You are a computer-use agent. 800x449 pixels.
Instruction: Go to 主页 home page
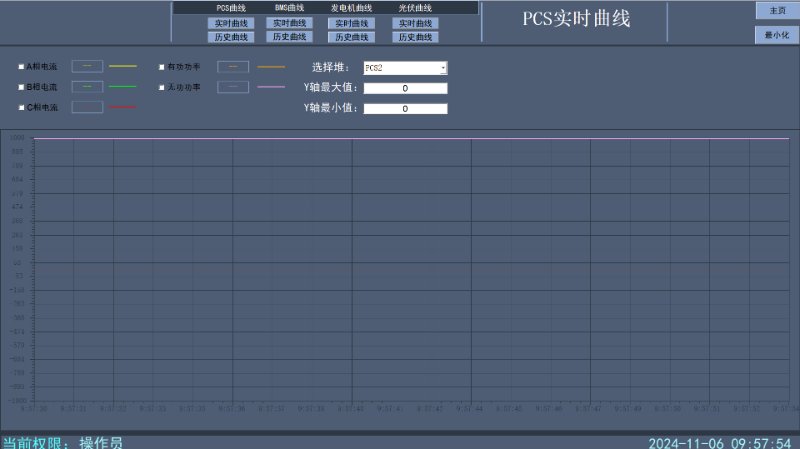click(x=776, y=10)
